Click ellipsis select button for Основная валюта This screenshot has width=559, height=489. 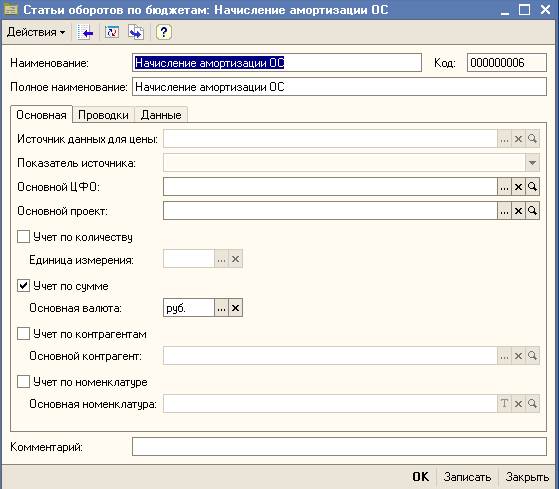221,308
